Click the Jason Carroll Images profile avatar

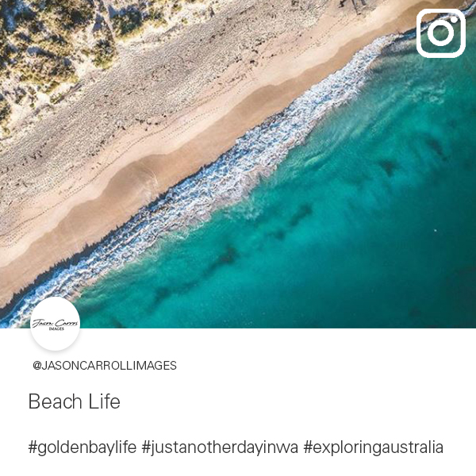(x=56, y=324)
